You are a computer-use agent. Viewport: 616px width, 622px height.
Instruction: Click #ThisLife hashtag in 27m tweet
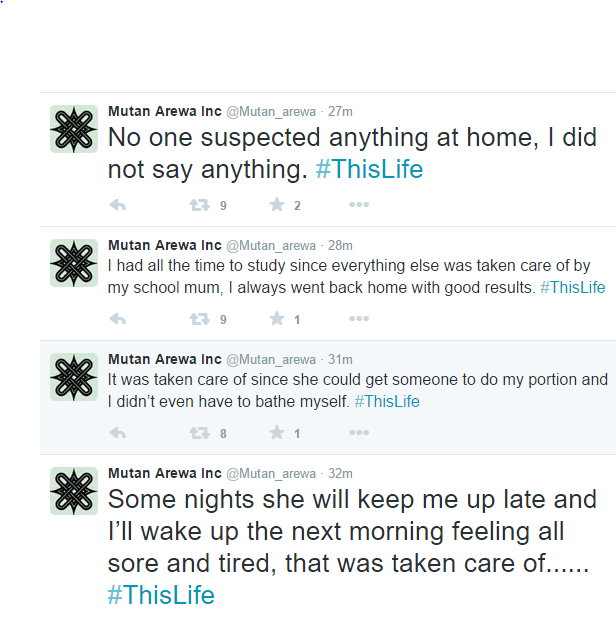point(369,170)
